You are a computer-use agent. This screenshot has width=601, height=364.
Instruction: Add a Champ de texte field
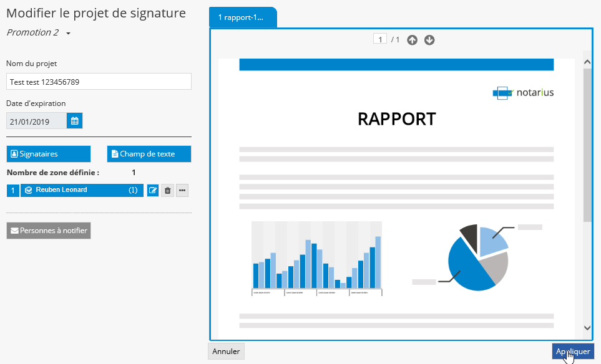(x=149, y=154)
